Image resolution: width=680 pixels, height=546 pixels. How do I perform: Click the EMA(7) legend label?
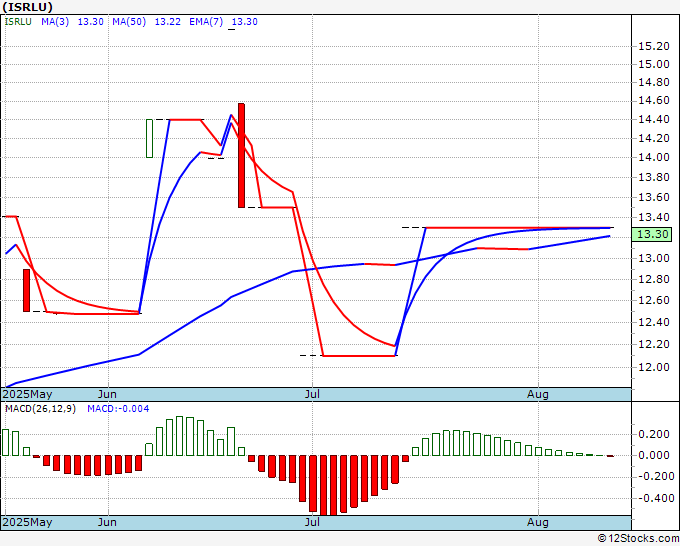pos(206,22)
